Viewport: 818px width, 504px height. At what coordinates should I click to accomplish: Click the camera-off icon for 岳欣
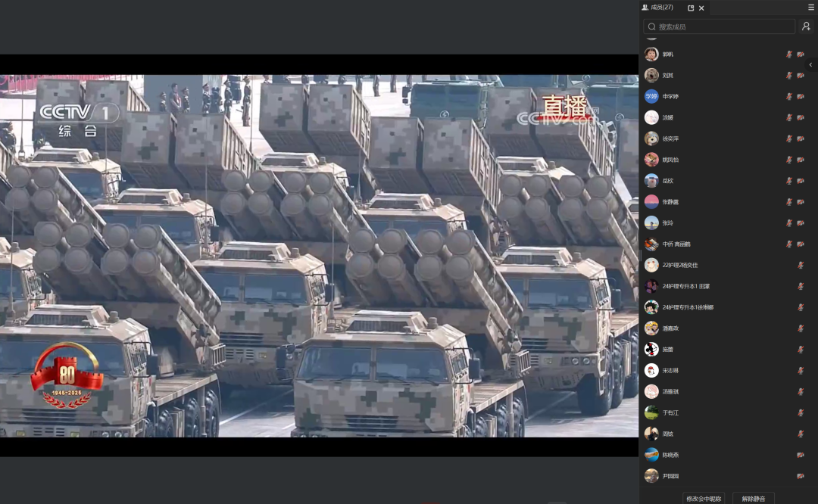[x=801, y=181]
